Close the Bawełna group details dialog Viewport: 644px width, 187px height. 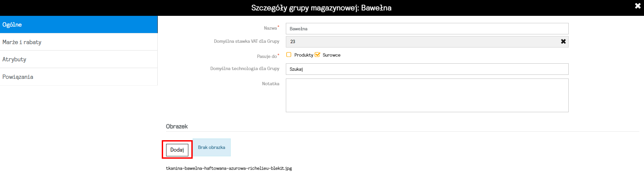point(638,6)
